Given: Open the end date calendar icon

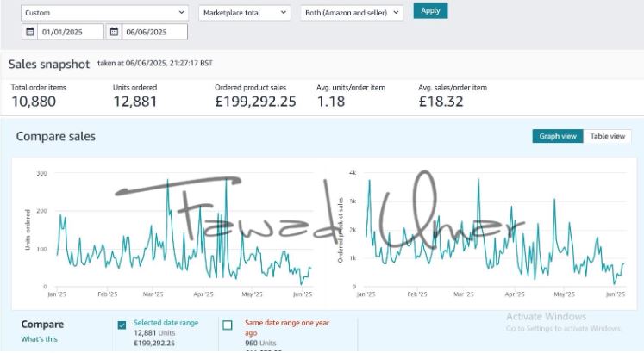Looking at the screenshot, I should [114, 32].
